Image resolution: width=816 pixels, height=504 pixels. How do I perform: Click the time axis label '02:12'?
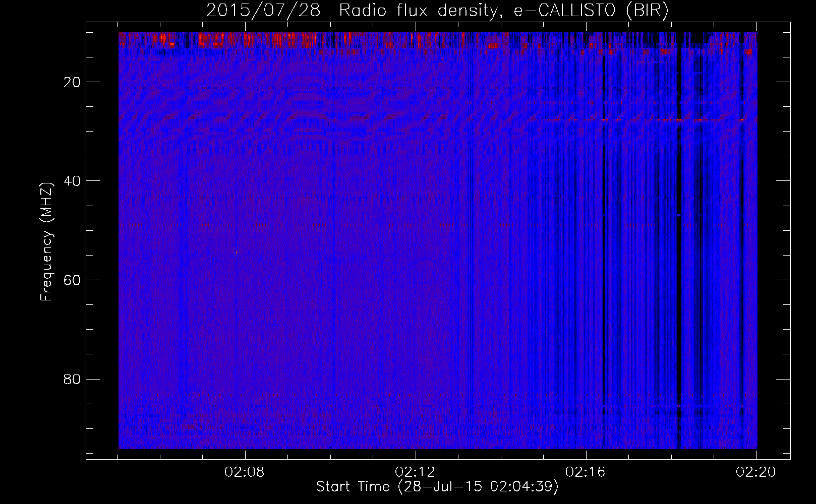click(x=415, y=472)
